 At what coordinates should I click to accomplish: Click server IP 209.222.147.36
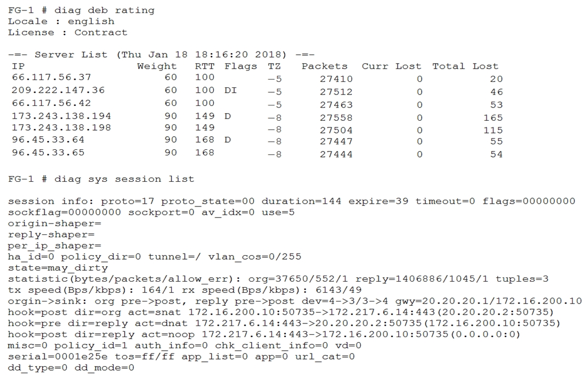pyautogui.click(x=58, y=90)
